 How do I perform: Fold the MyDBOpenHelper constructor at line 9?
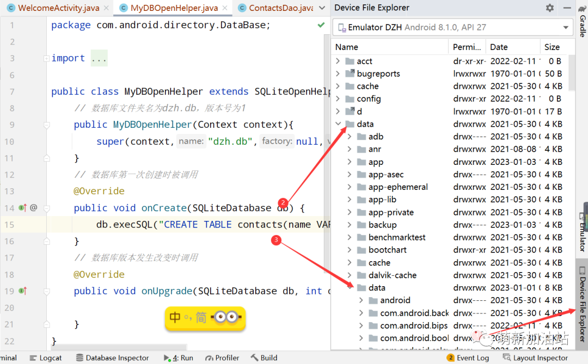(46, 125)
